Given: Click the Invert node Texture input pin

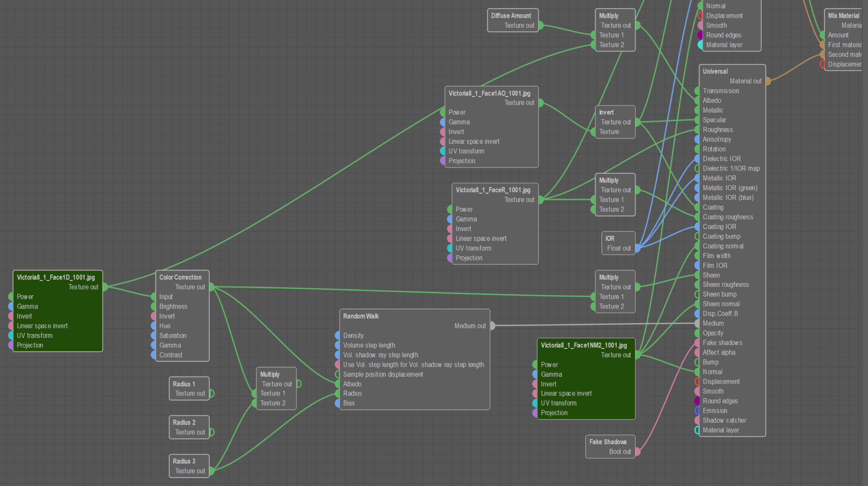Looking at the screenshot, I should [x=593, y=132].
